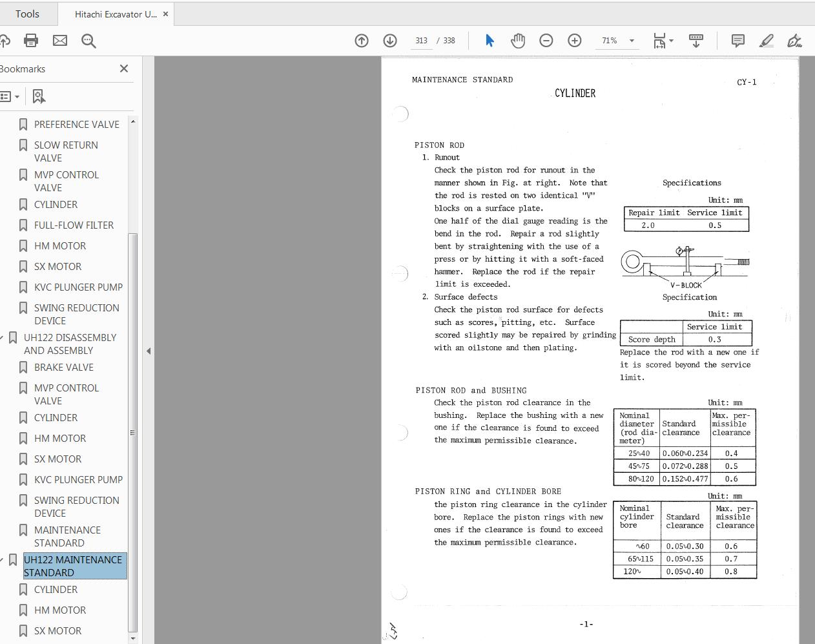Viewport: 815px width, 644px height.
Task: Open the cloud upload icon
Action: coord(4,41)
